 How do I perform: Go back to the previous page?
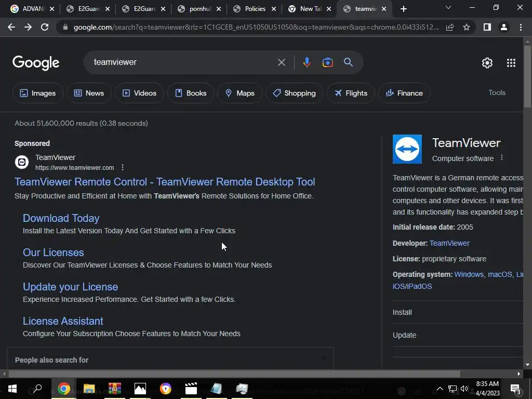coord(11,27)
